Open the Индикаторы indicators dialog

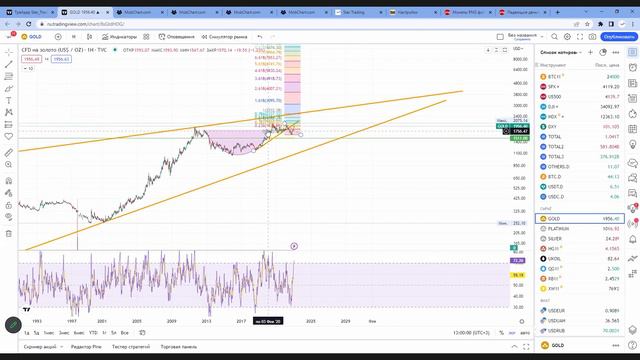pos(119,37)
